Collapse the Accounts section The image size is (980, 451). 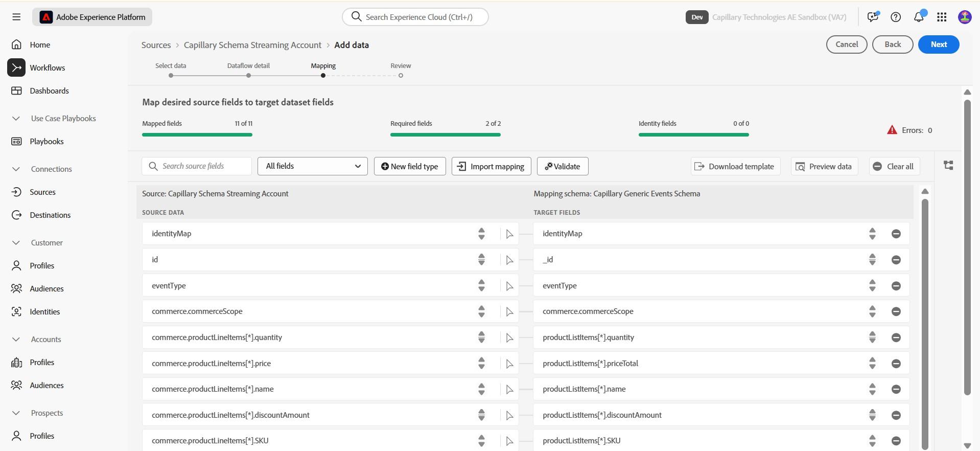(16, 339)
